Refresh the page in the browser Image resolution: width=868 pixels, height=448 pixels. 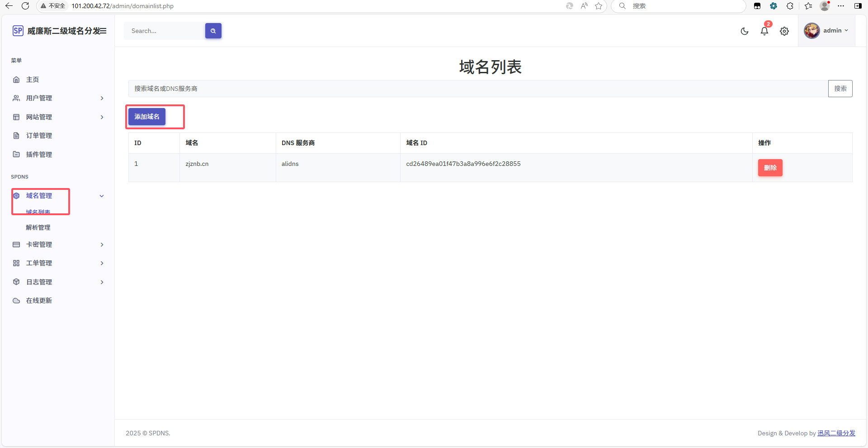(x=25, y=6)
